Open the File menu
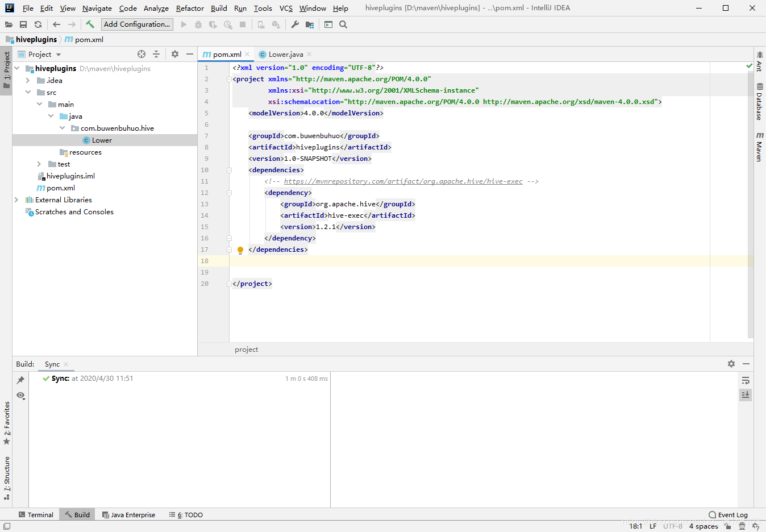 point(28,8)
